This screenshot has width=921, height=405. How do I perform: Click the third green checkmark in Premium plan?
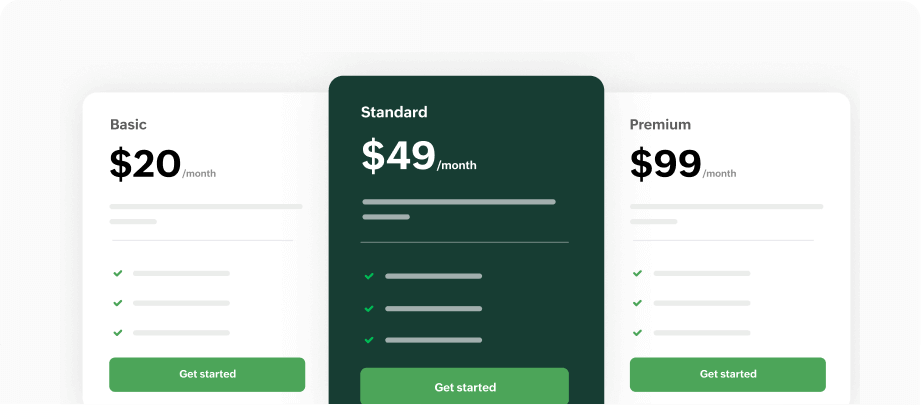coord(638,332)
